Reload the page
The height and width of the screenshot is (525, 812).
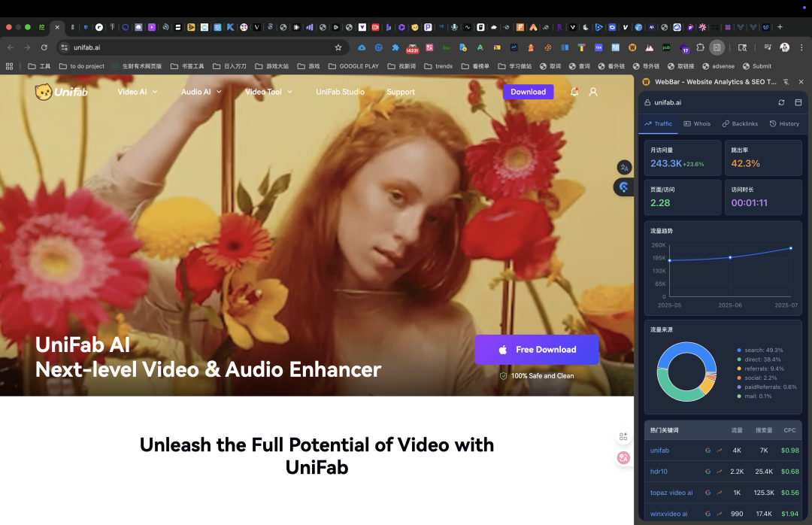[44, 47]
